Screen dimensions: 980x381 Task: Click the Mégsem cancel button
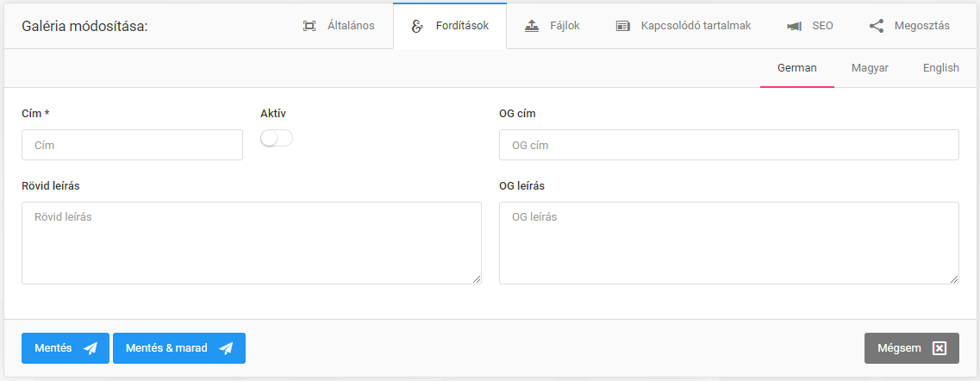tap(911, 348)
